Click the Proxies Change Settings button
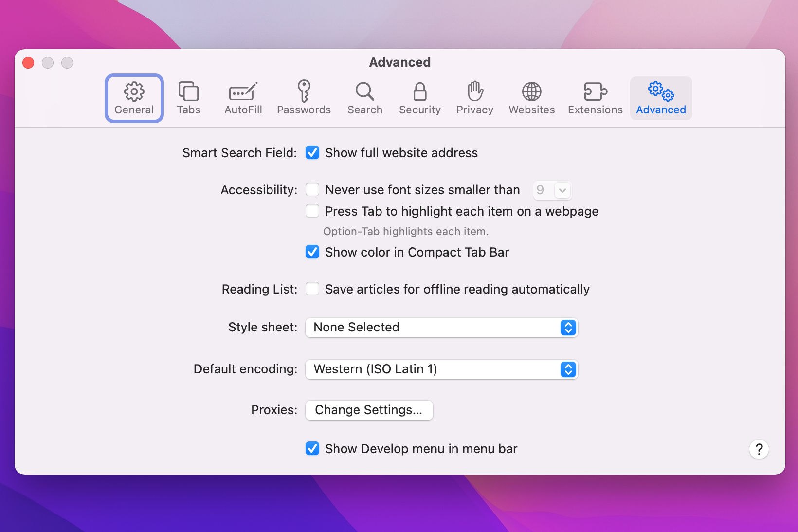 (x=369, y=410)
